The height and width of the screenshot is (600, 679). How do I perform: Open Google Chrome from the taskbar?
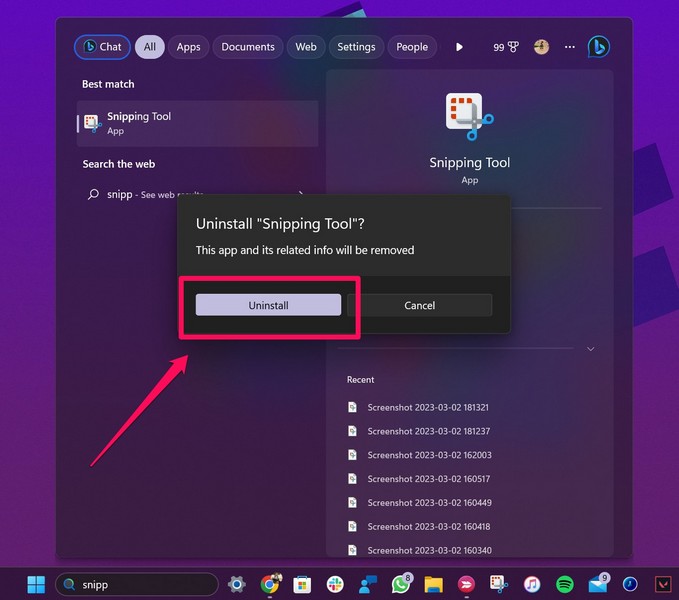[270, 584]
